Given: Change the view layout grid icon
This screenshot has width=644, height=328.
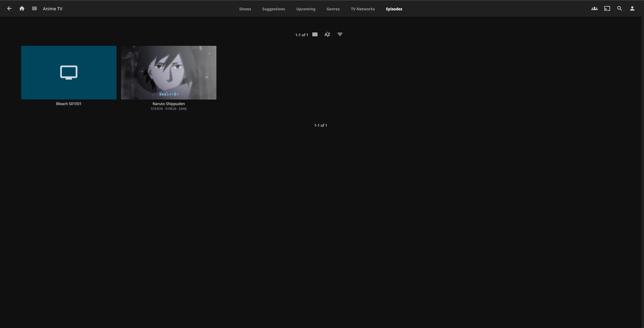Looking at the screenshot, I should 315,35.
